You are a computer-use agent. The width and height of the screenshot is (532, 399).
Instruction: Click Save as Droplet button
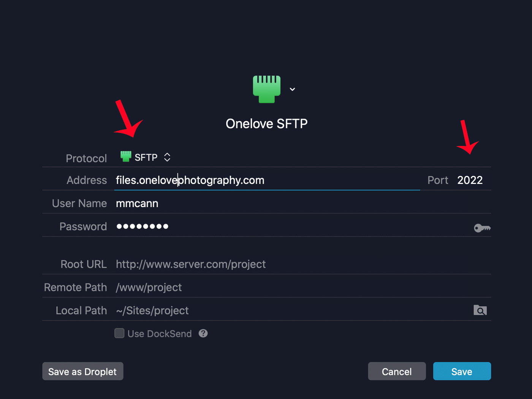click(x=82, y=371)
